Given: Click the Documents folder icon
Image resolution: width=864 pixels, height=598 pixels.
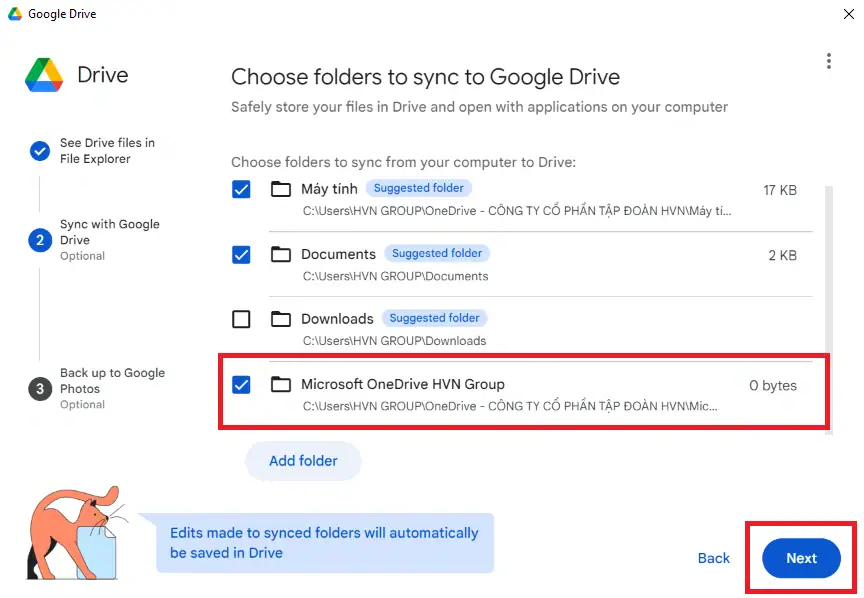Looking at the screenshot, I should (x=281, y=254).
